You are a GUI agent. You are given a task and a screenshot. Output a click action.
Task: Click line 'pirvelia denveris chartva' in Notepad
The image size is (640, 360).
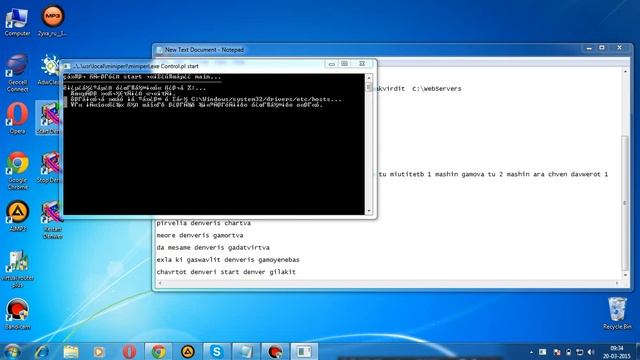click(204, 223)
